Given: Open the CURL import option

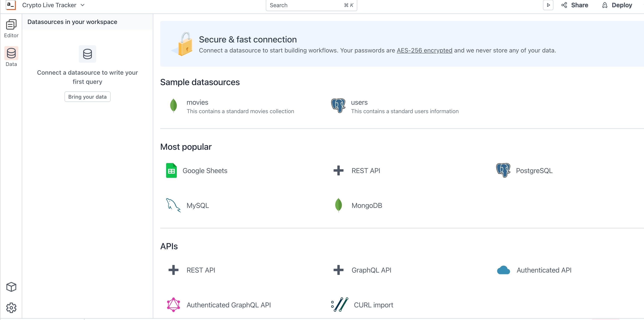Looking at the screenshot, I should point(373,305).
